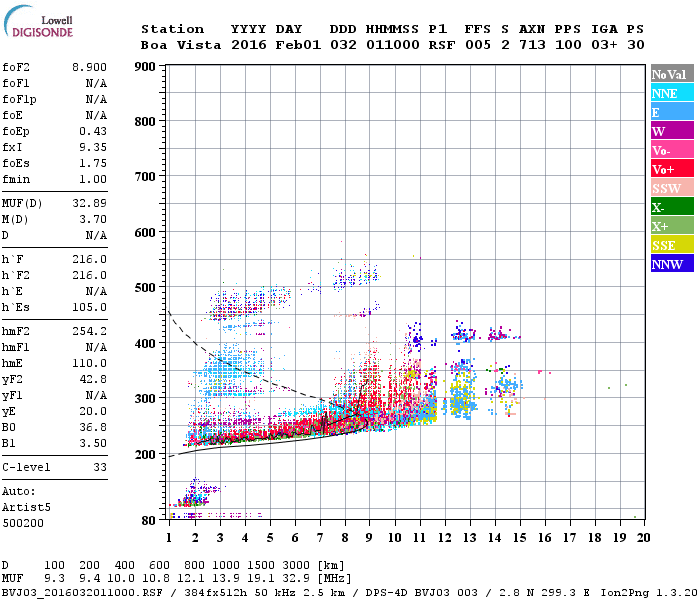Click the 20 MHz x-axis label

click(x=643, y=538)
